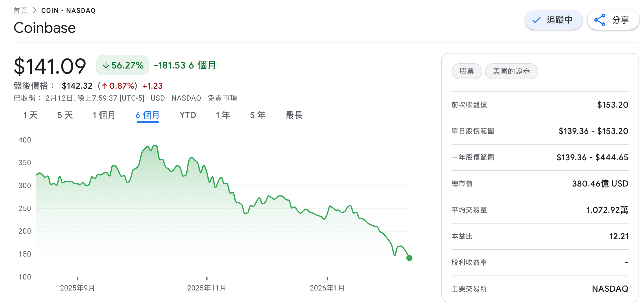Click the blue checkmark inside 追蹤中 button
Viewport: 644px width, 307px height.
536,20
